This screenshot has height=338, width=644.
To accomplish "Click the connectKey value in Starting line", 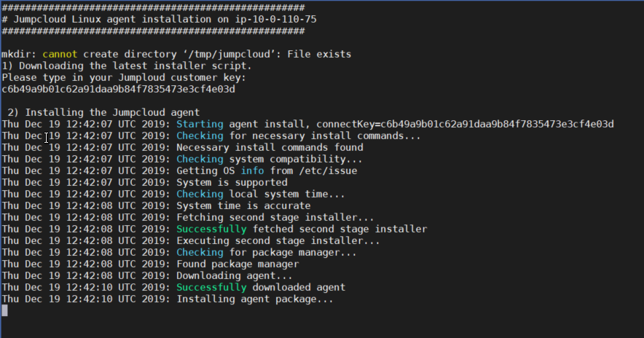I will tap(497, 124).
